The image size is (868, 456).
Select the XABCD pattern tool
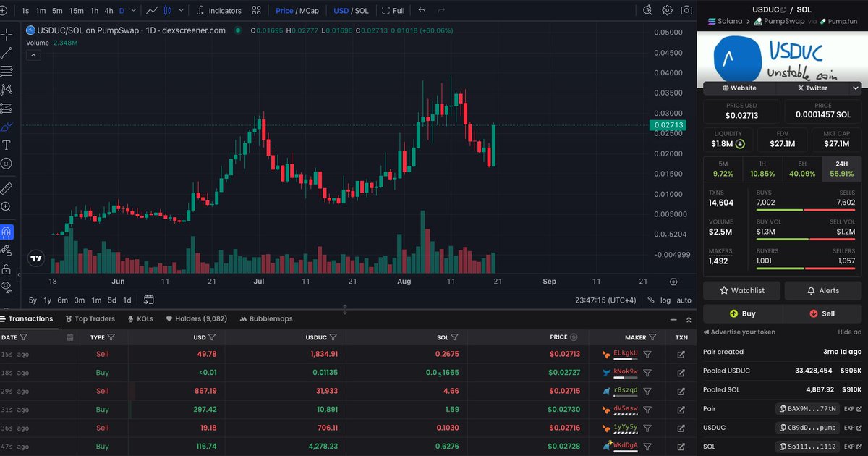(x=7, y=90)
